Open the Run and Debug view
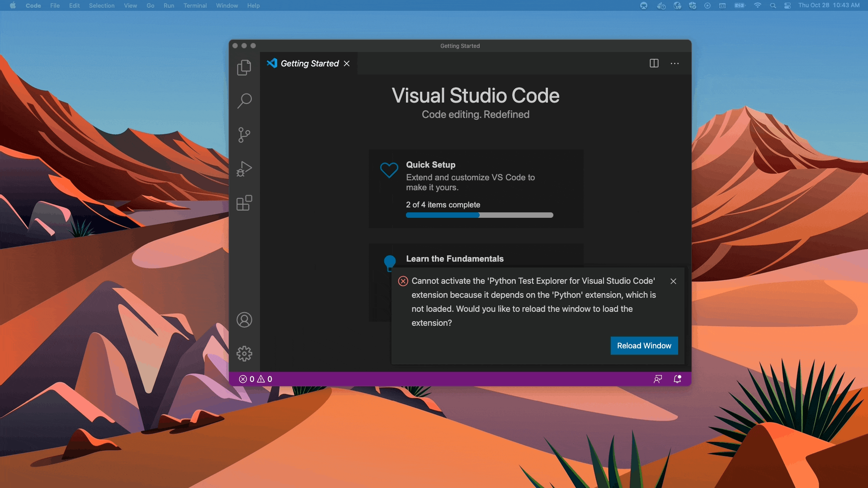 tap(244, 169)
